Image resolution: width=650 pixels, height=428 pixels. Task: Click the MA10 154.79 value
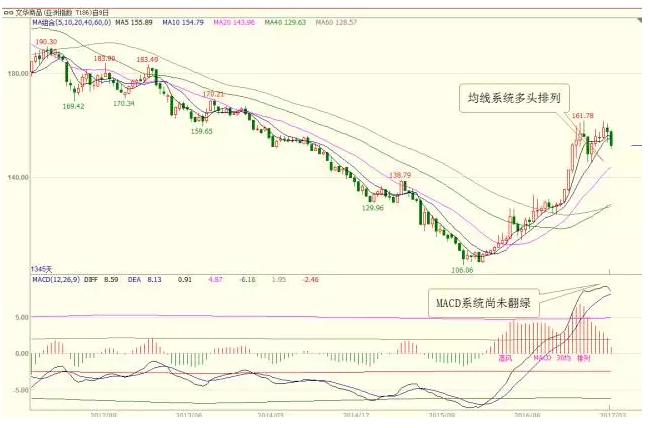[x=183, y=22]
